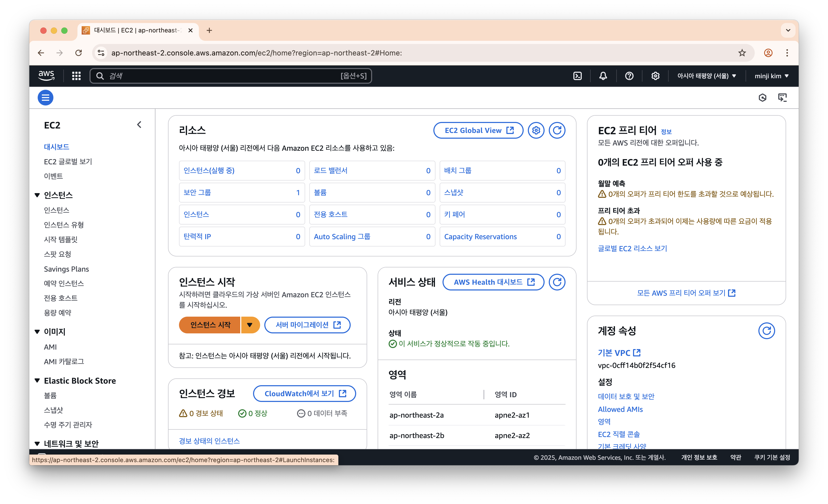Focus the AWS 검색 search field
The width and height of the screenshot is (828, 504).
(231, 76)
